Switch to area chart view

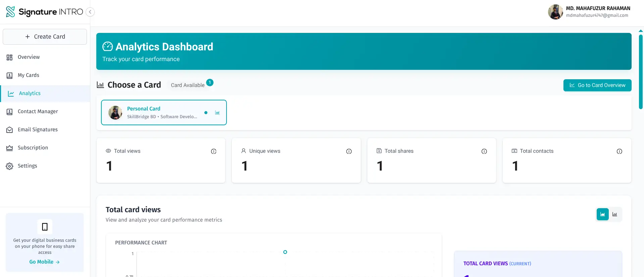602,214
